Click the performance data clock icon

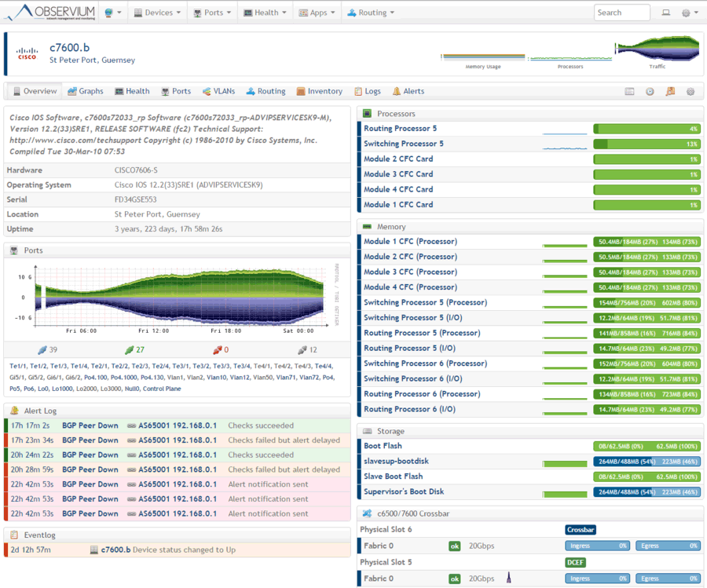point(650,92)
